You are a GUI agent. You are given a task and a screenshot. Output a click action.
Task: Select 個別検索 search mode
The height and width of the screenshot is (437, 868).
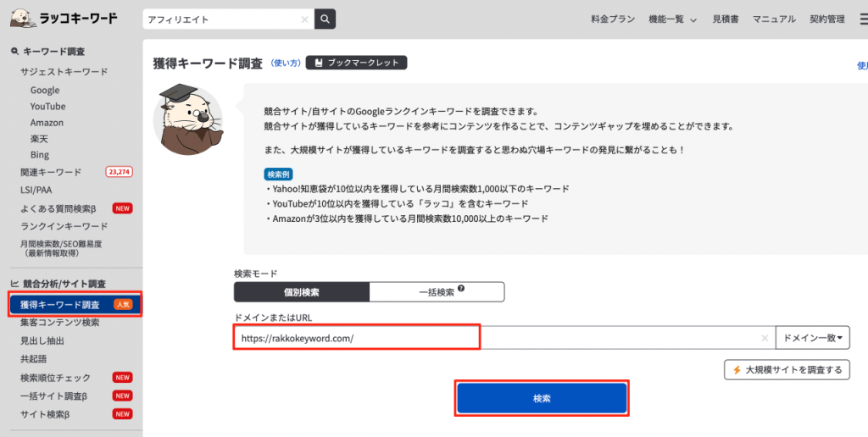(302, 292)
